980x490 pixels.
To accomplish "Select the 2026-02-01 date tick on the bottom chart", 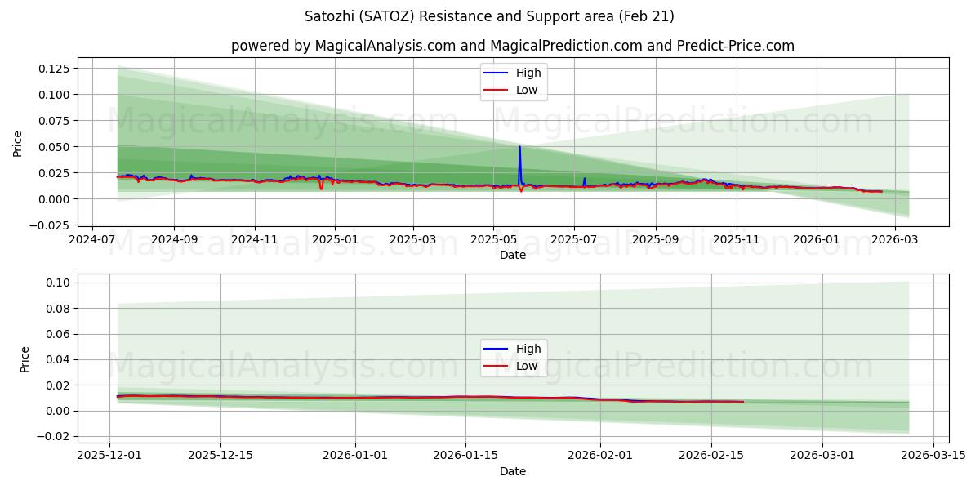I will tap(600, 456).
